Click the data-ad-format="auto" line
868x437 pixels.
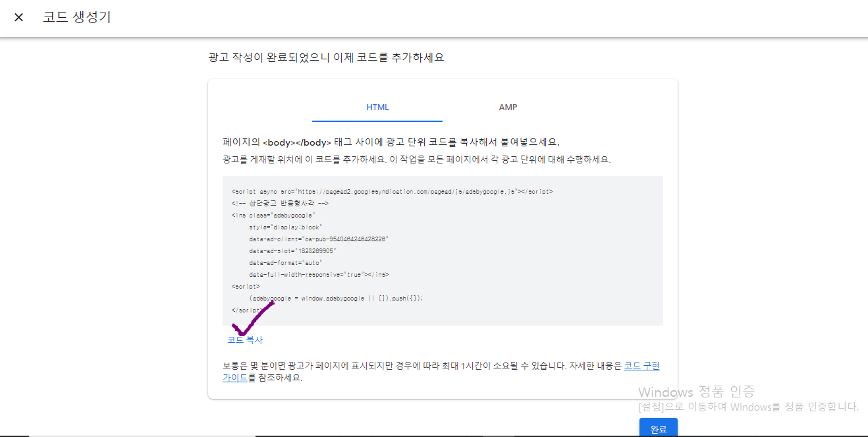[x=285, y=262]
